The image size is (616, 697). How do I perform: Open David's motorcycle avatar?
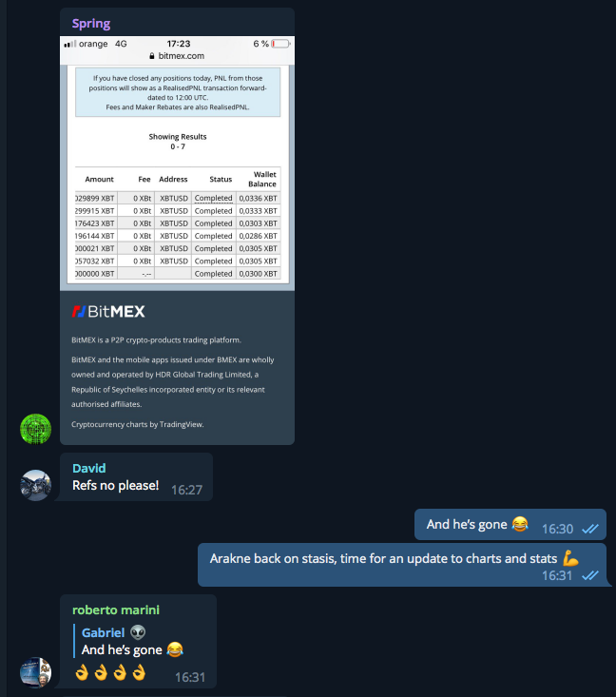click(35, 485)
